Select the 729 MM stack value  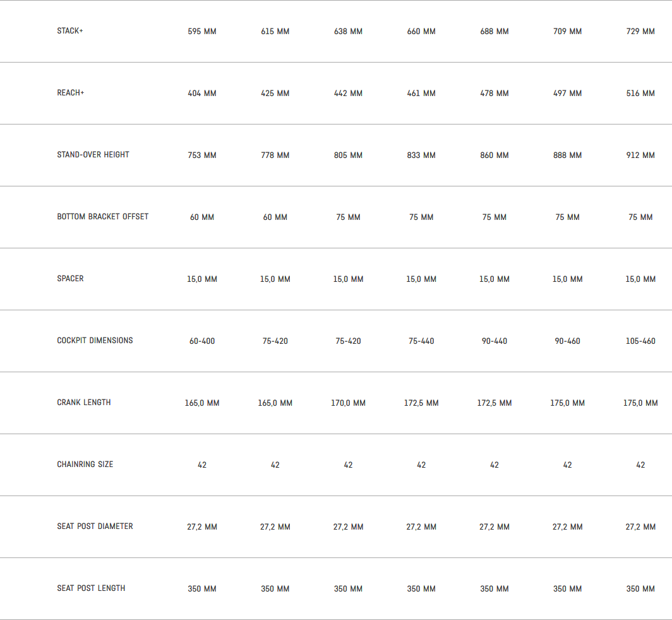[x=640, y=32]
